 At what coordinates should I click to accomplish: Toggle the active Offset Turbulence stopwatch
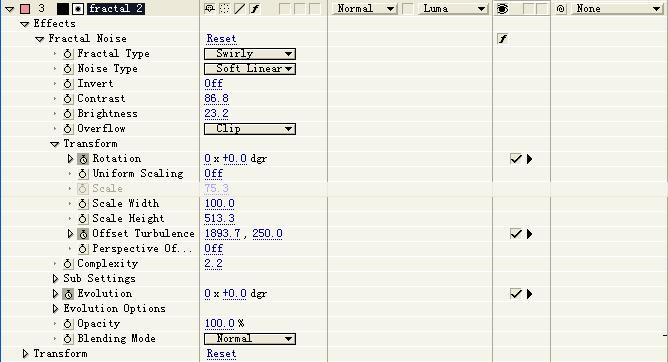coord(83,234)
